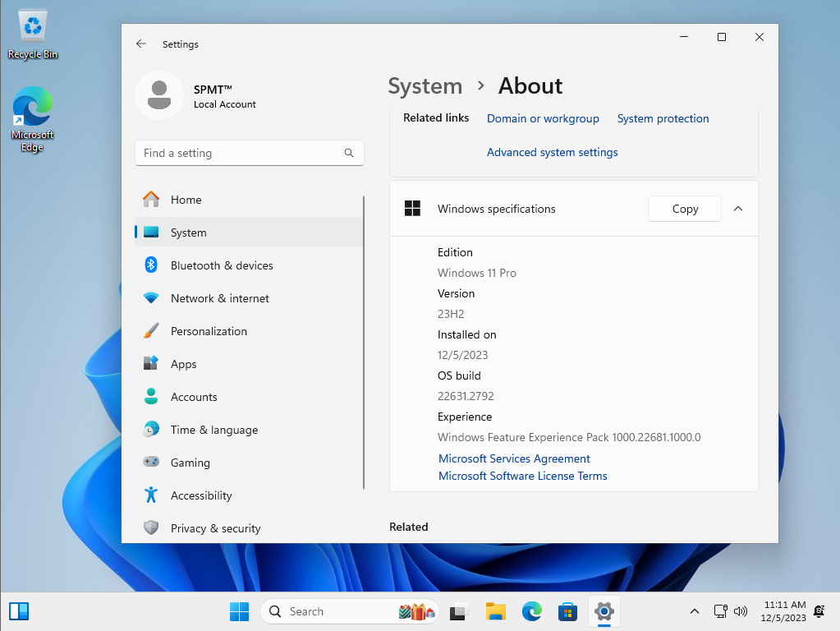Select the OS build number 22631.2792

(x=466, y=396)
